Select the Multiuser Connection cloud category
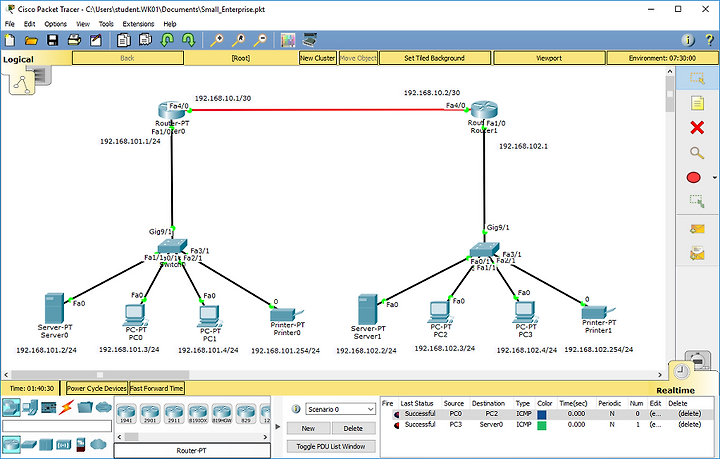720x459 pixels. pyautogui.click(x=104, y=407)
